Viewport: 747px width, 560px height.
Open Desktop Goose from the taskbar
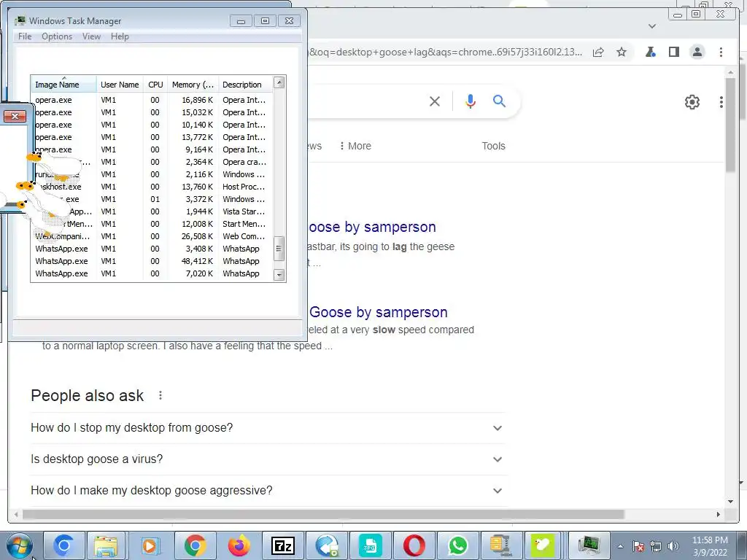click(x=542, y=545)
